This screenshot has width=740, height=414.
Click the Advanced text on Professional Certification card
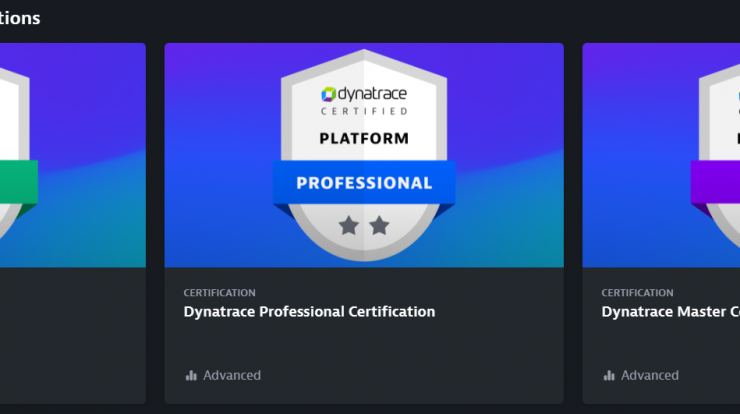click(x=232, y=375)
